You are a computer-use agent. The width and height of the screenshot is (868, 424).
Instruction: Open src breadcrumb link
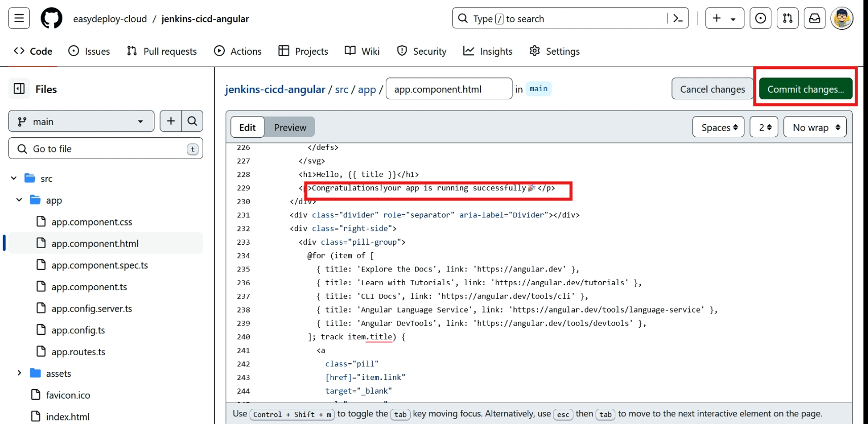pyautogui.click(x=341, y=89)
